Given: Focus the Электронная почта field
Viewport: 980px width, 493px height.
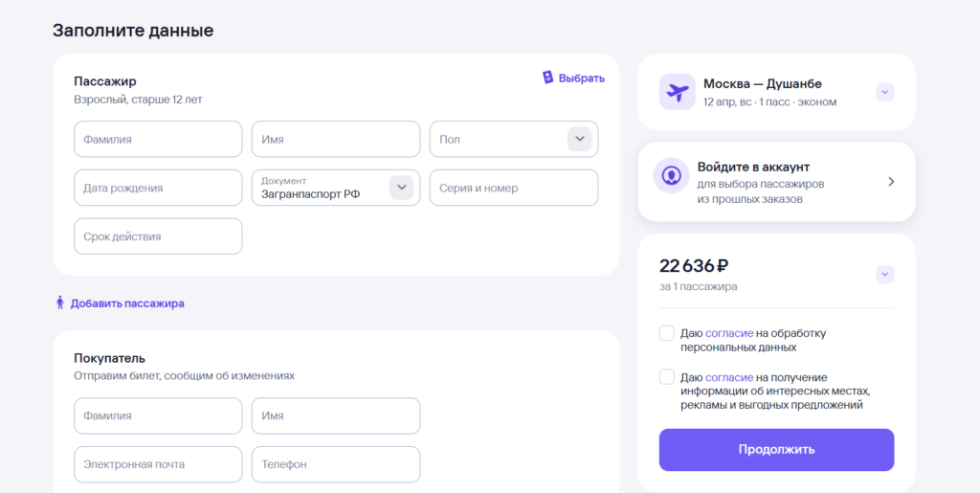Looking at the screenshot, I should [x=158, y=464].
